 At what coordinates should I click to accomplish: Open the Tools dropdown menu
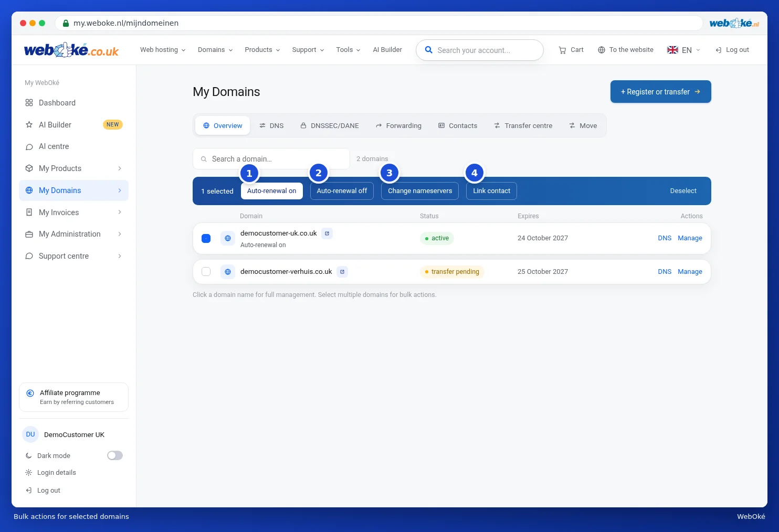(349, 50)
